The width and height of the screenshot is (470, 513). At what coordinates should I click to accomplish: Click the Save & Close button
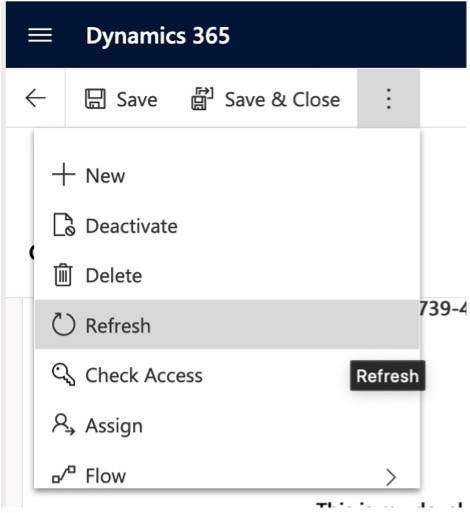pos(266,99)
